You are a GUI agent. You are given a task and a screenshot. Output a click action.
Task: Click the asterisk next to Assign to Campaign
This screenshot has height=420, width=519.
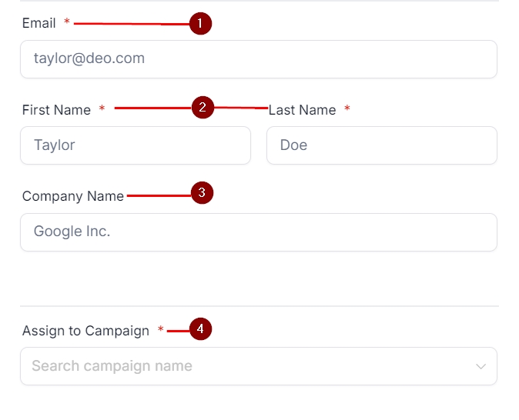tap(161, 331)
